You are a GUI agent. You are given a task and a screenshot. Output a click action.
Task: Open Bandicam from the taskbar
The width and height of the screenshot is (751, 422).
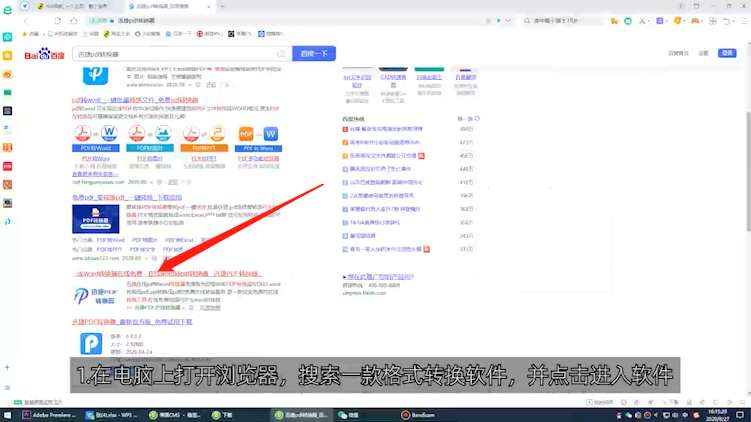click(x=418, y=415)
